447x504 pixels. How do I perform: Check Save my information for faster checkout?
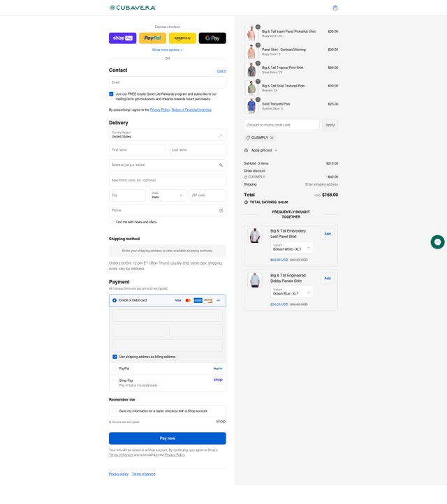[x=115, y=411]
